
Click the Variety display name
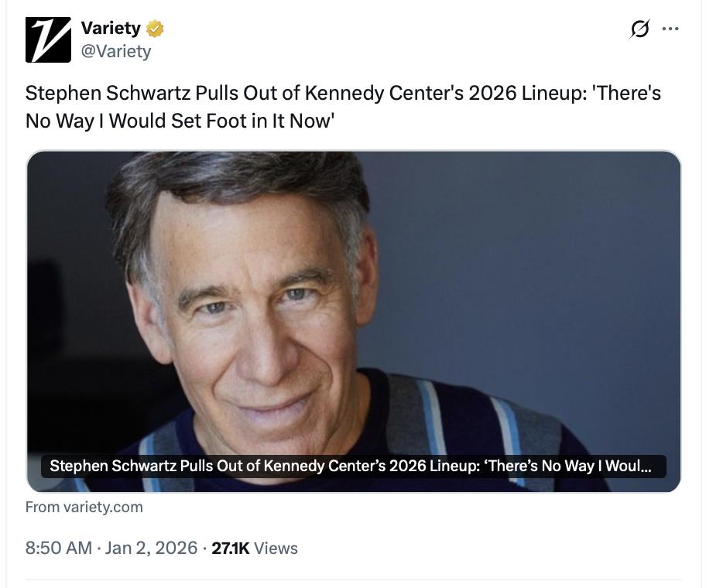[111, 29]
